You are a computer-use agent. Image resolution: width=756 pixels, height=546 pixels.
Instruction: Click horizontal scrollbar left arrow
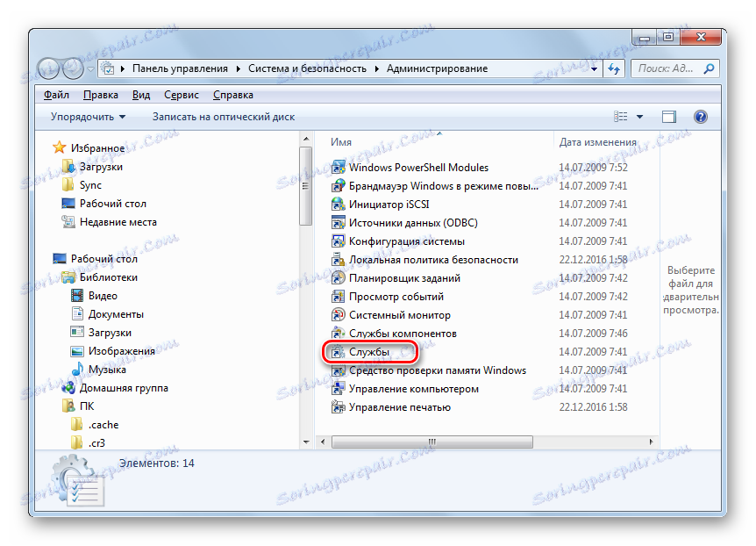pyautogui.click(x=323, y=442)
